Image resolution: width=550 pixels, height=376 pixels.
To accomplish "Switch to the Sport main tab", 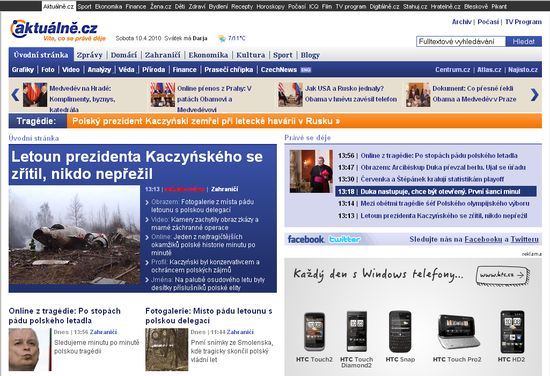I will [283, 55].
